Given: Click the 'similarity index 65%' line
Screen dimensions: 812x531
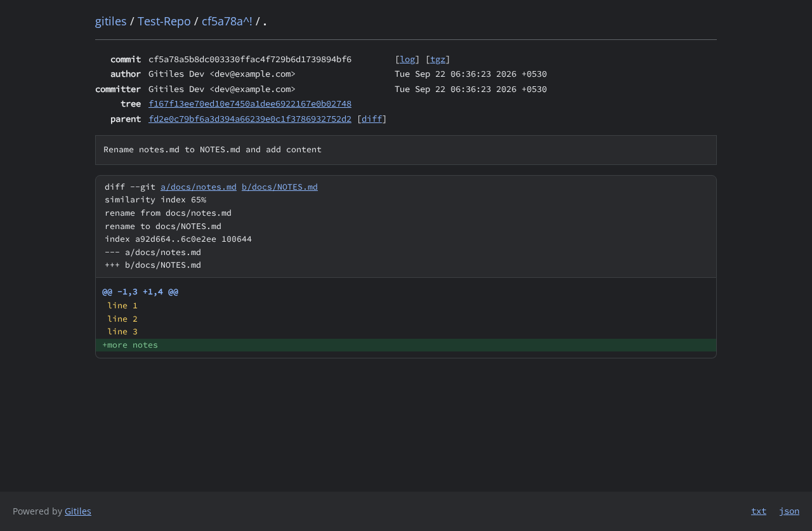Looking at the screenshot, I should pyautogui.click(x=155, y=200).
